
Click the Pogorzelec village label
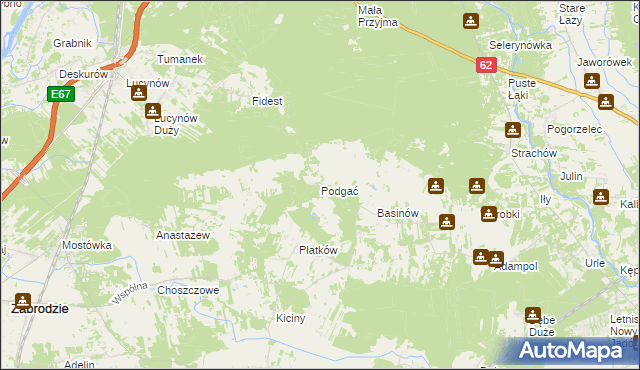coord(574,129)
